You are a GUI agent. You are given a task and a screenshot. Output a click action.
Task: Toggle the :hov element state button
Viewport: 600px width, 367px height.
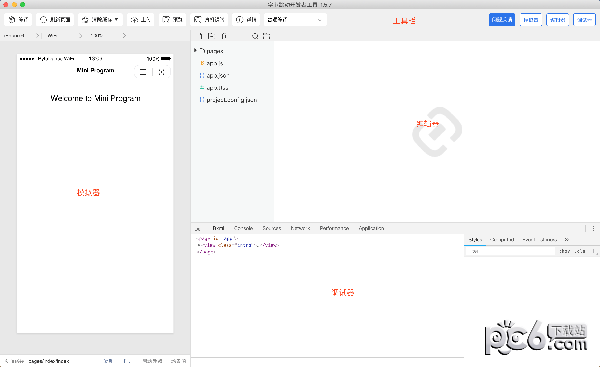tap(564, 251)
